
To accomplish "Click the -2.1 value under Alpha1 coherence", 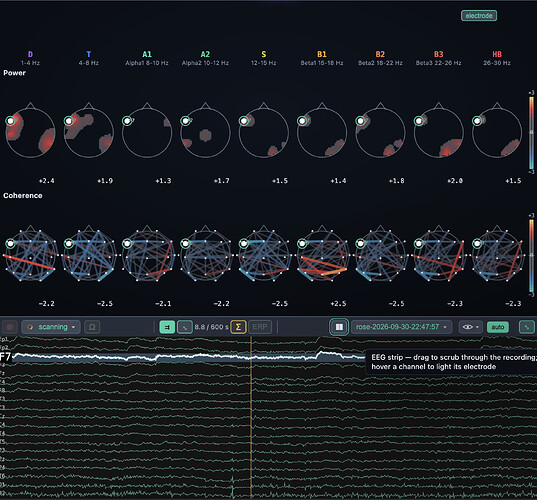I will point(163,304).
